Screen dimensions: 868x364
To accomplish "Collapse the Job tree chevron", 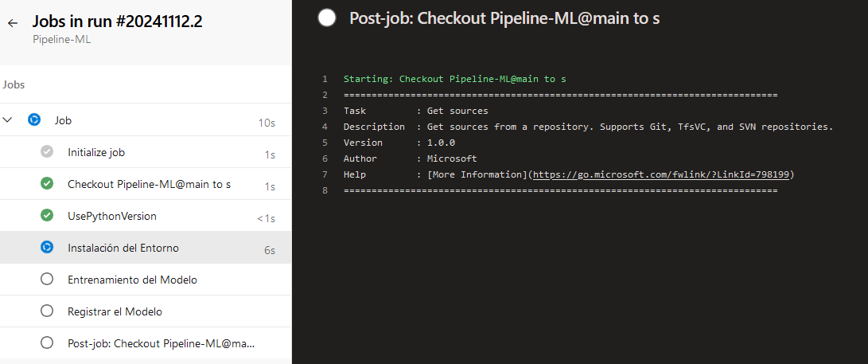I will tap(9, 120).
